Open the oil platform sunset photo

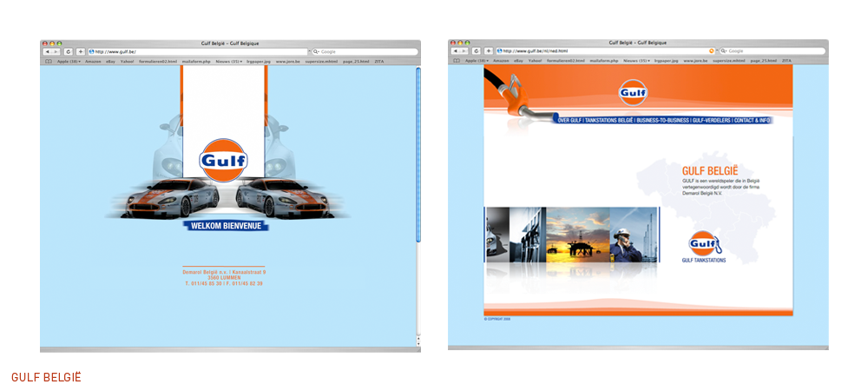pyautogui.click(x=578, y=235)
